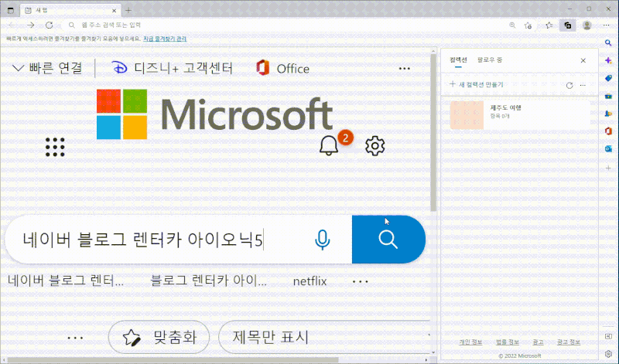This screenshot has width=619, height=364.
Task: Open 지금 즐겨찾기 관리 link
Action: (165, 39)
